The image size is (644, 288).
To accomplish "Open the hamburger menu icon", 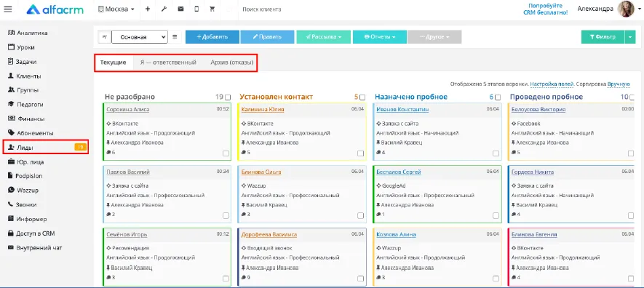I will coord(8,9).
